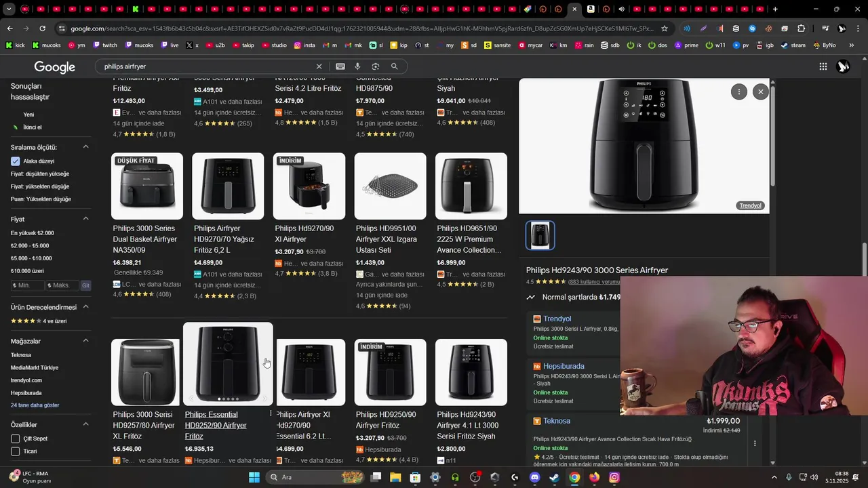Open the kick bookmark
This screenshot has width=868, height=488.
point(16,45)
